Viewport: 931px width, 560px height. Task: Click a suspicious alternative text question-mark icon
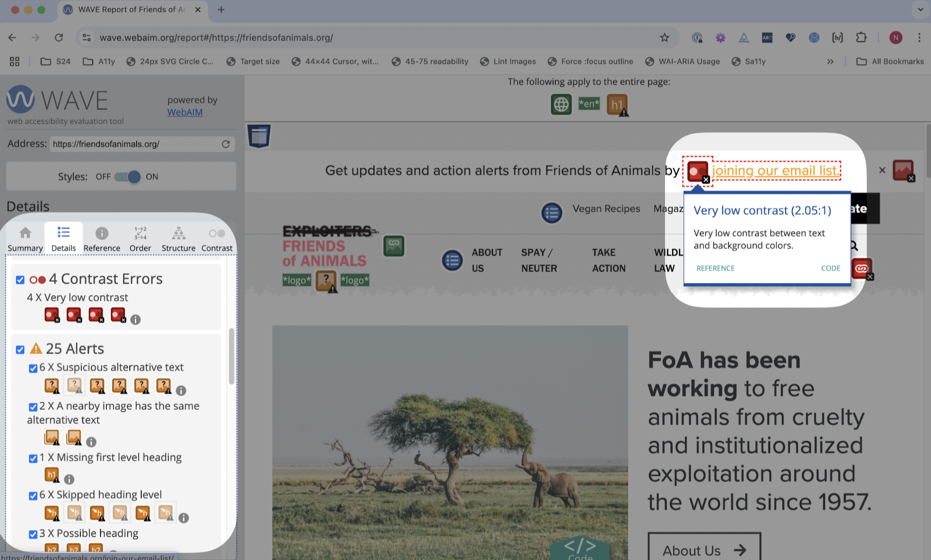tap(51, 385)
